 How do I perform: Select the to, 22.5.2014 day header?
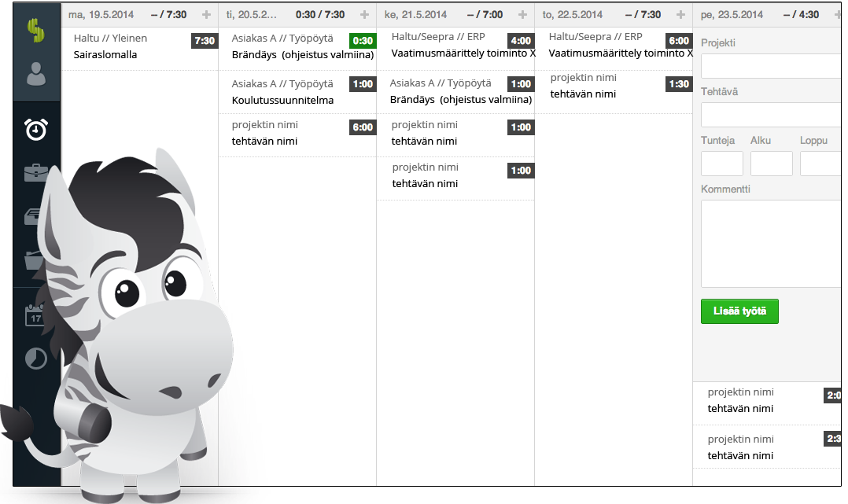pos(573,15)
